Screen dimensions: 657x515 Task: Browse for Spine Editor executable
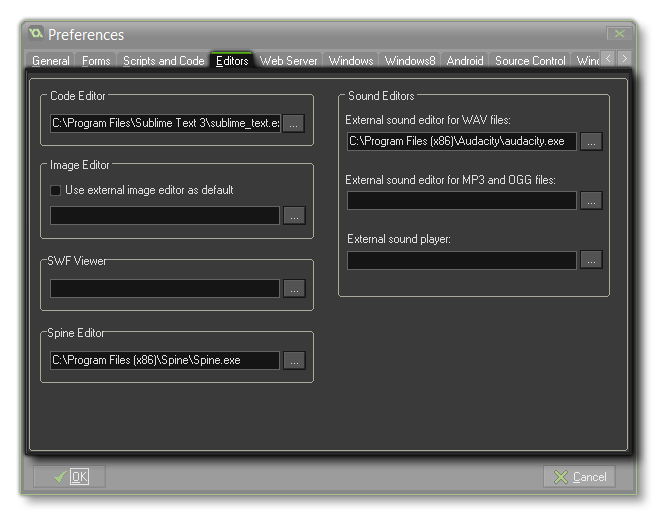[x=293, y=361]
